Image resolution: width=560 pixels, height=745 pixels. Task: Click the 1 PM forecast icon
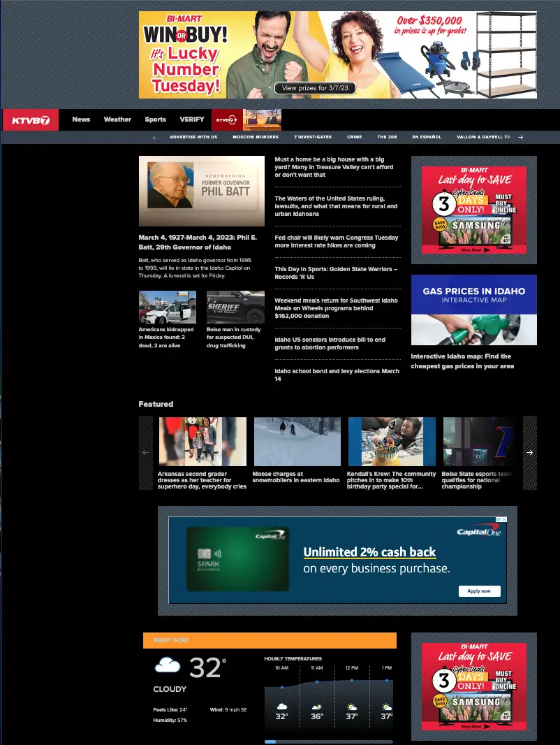(387, 707)
